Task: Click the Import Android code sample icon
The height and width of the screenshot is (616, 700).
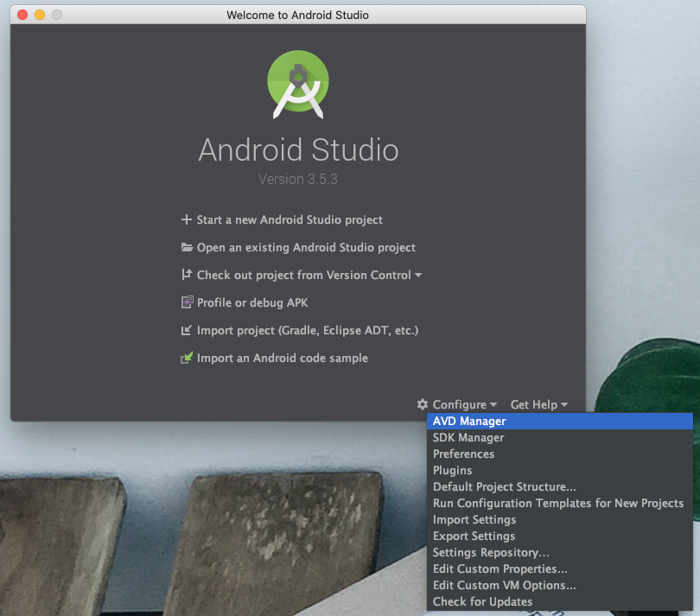Action: point(187,358)
